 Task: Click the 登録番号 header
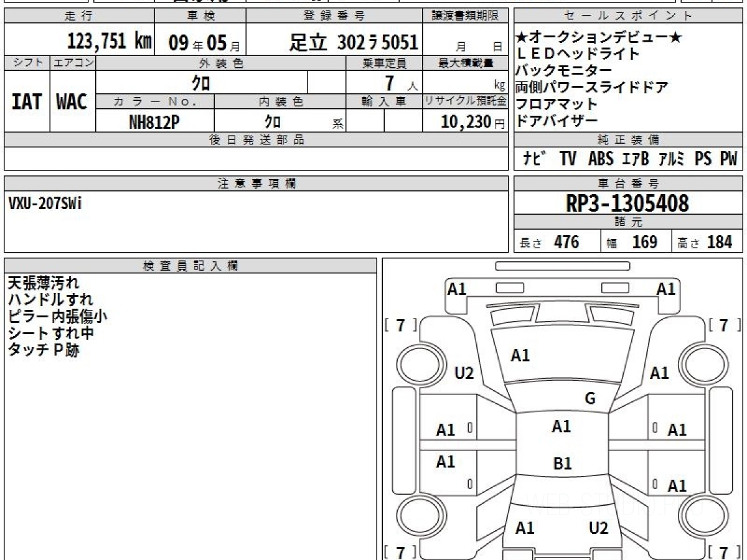coord(334,16)
